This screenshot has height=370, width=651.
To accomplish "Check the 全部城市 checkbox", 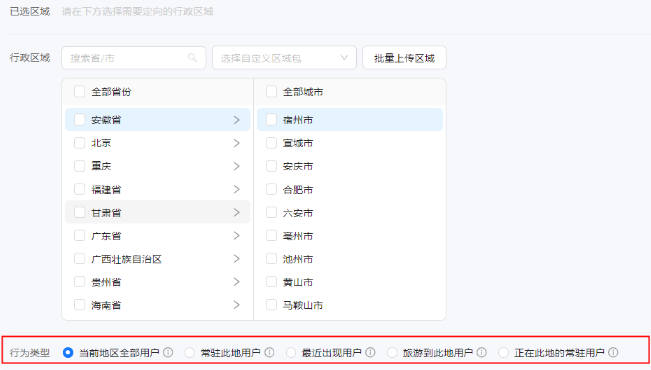I will [x=271, y=91].
